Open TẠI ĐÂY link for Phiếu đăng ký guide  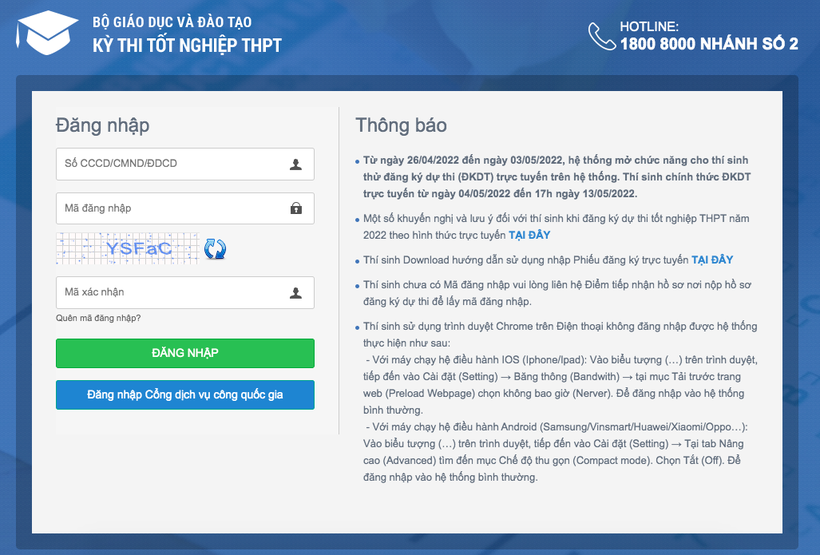tap(714, 260)
